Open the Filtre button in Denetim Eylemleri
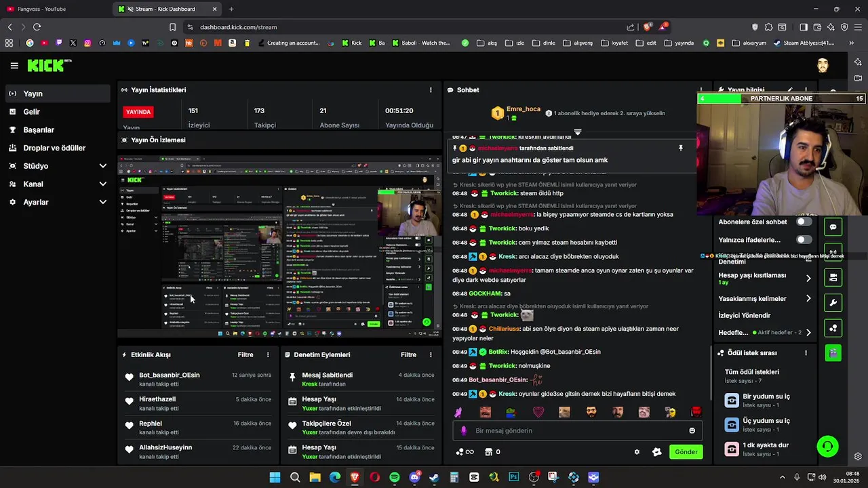The image size is (868, 488). tap(408, 354)
